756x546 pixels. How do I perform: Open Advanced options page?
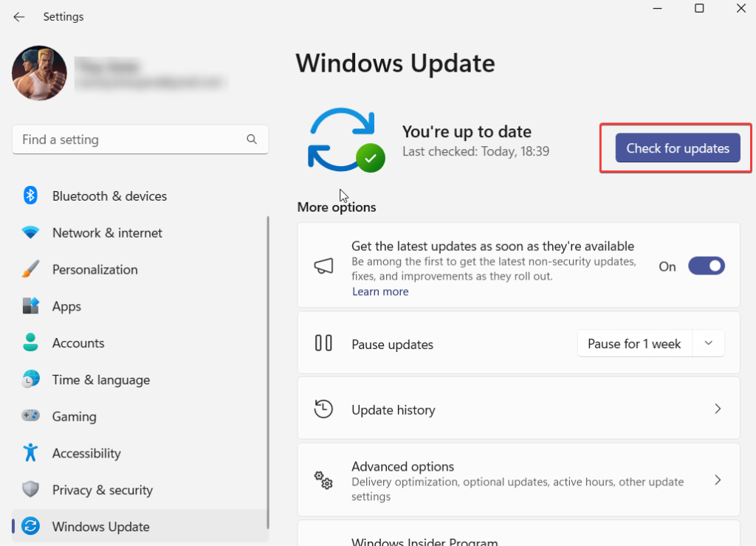[x=519, y=480]
